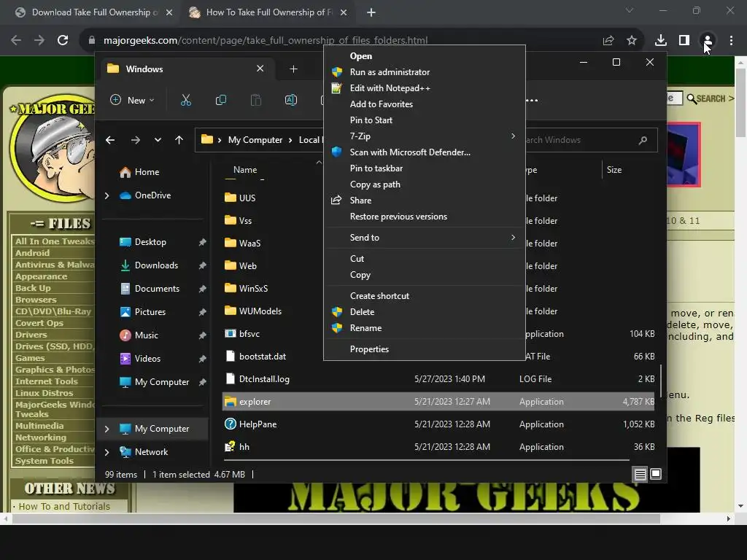Click the Cut scissors icon in Explorer toolbar
747x560 pixels.
[x=186, y=100]
